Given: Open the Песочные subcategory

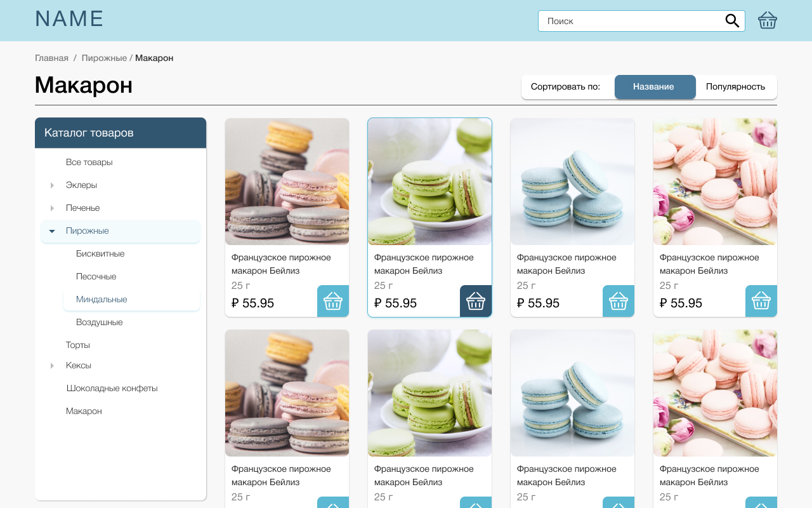Looking at the screenshot, I should point(96,277).
